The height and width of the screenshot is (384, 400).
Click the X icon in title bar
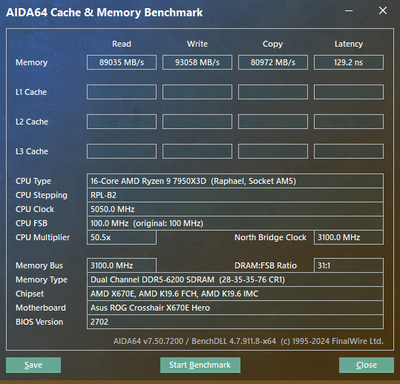[x=383, y=11]
